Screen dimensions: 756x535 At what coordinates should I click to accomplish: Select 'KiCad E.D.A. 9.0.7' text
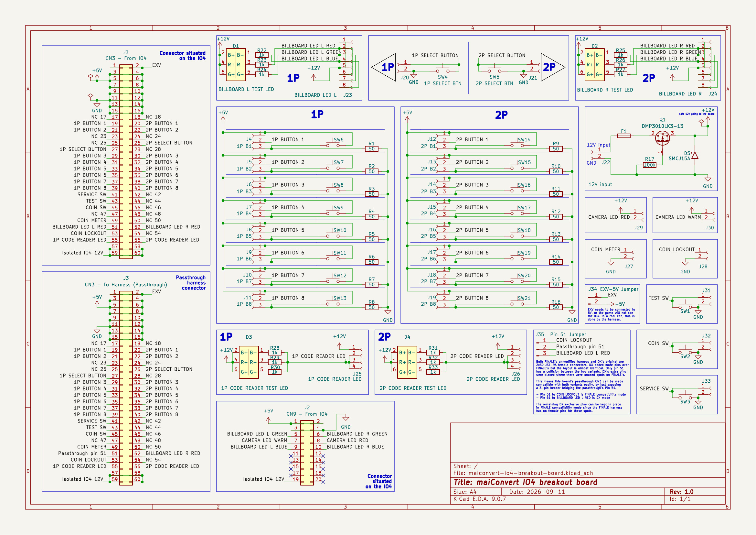(479, 499)
